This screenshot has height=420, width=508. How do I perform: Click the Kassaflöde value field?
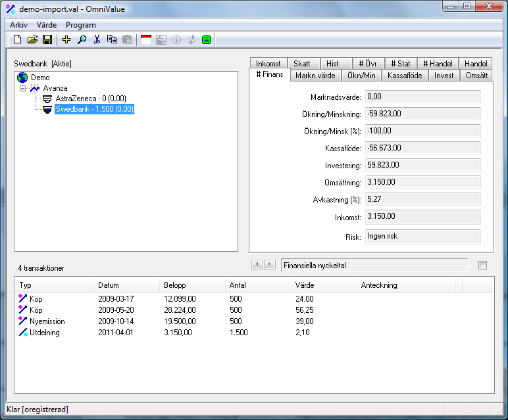point(423,148)
